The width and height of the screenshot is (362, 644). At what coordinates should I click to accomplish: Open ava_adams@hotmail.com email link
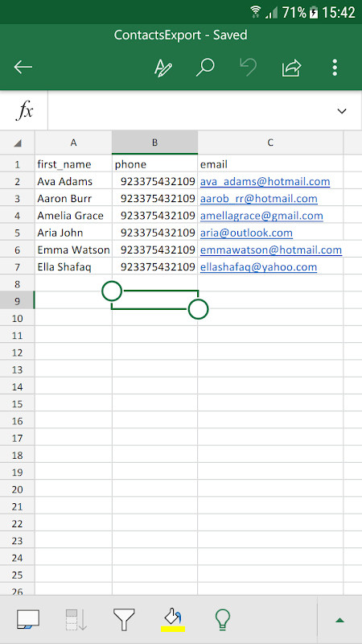point(265,182)
